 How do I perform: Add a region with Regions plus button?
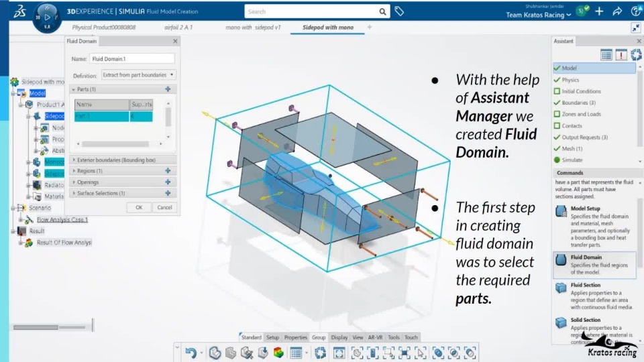(x=168, y=171)
